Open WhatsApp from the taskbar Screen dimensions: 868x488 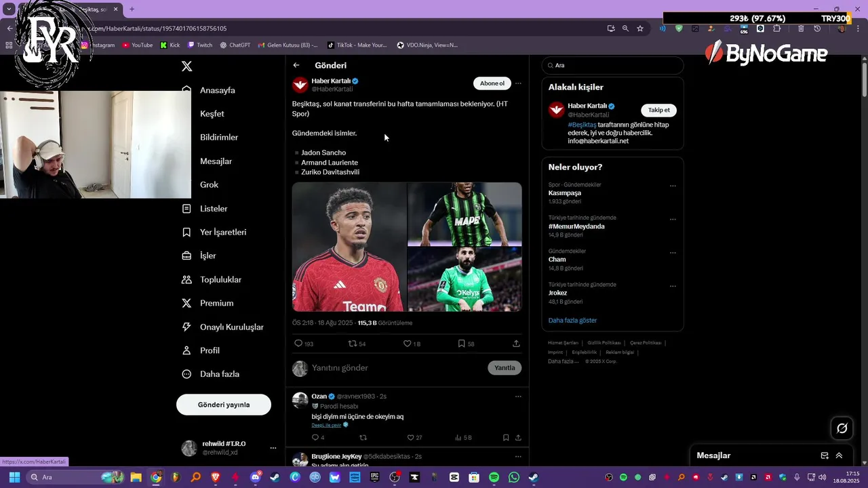(513, 477)
